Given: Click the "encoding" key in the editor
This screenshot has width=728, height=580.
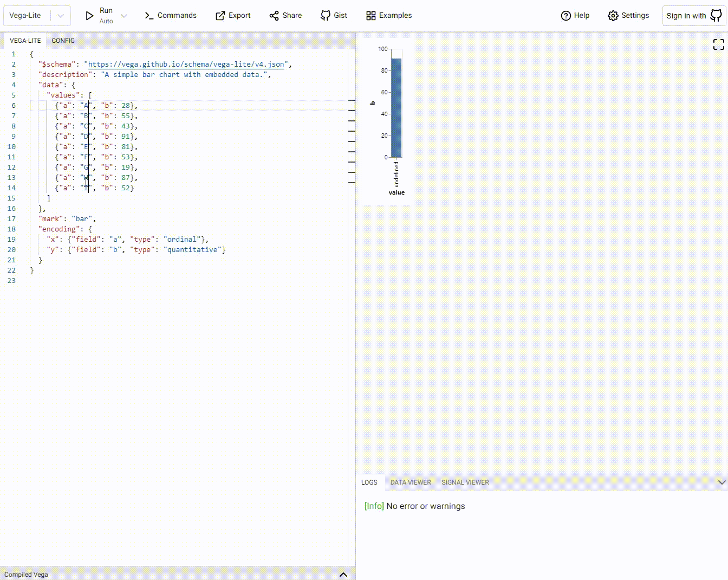Looking at the screenshot, I should [59, 229].
